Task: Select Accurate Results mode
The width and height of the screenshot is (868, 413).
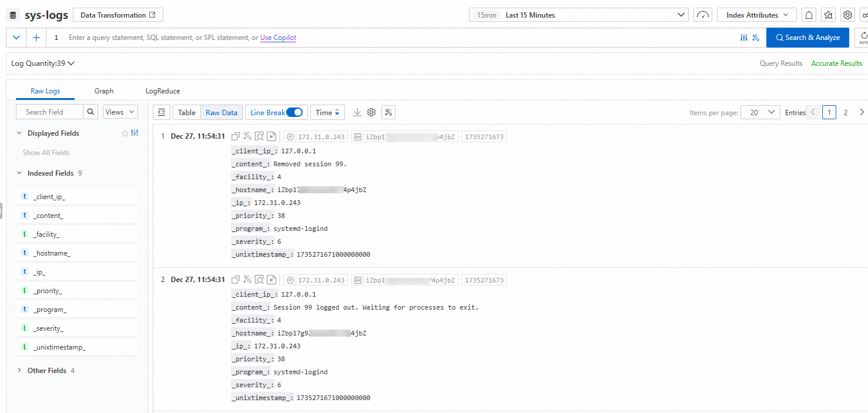Action: coord(836,63)
